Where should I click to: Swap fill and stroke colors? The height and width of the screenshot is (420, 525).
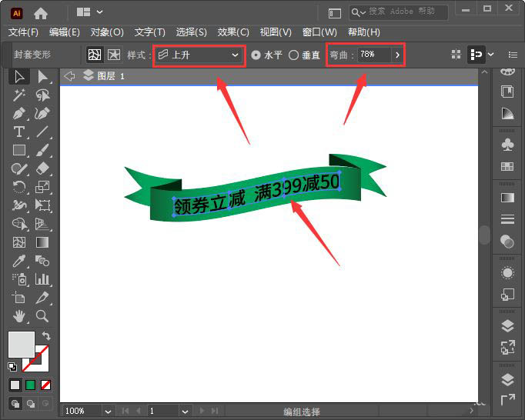pos(46,335)
